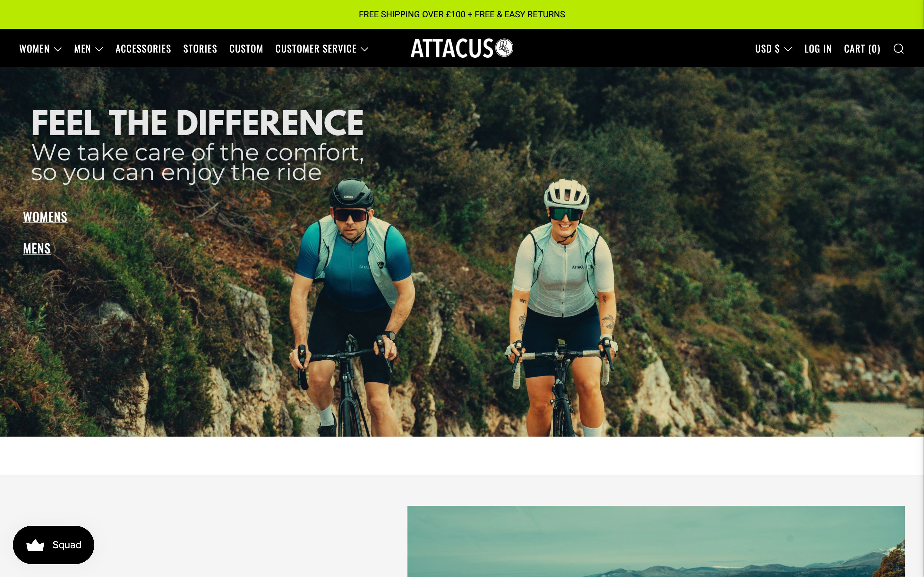Follow the MENS hero link
924x577 pixels.
point(37,249)
